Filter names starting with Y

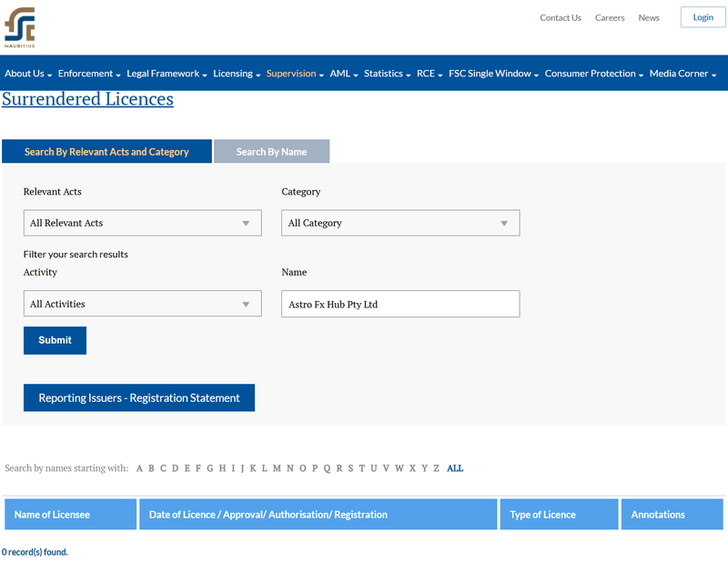point(424,468)
